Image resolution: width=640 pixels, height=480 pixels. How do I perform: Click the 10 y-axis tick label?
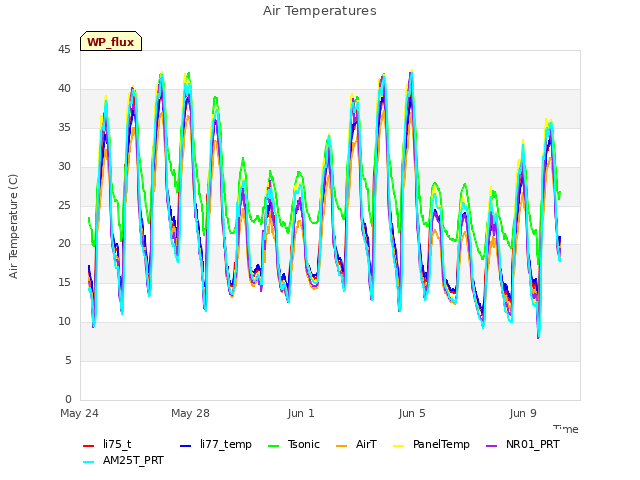64,322
